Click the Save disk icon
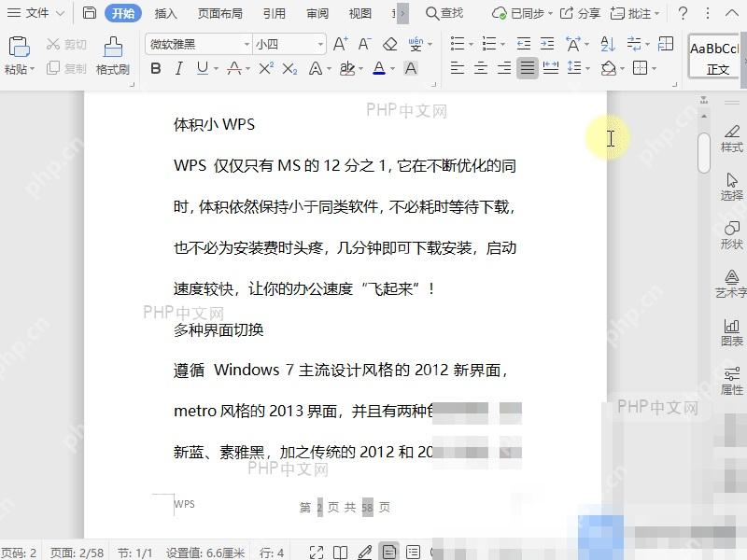 [89, 13]
